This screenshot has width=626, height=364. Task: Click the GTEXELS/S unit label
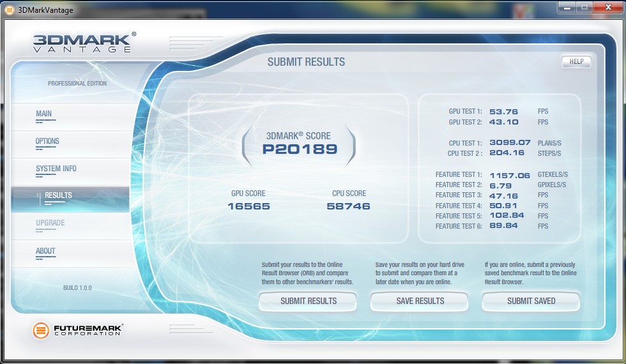pos(553,175)
